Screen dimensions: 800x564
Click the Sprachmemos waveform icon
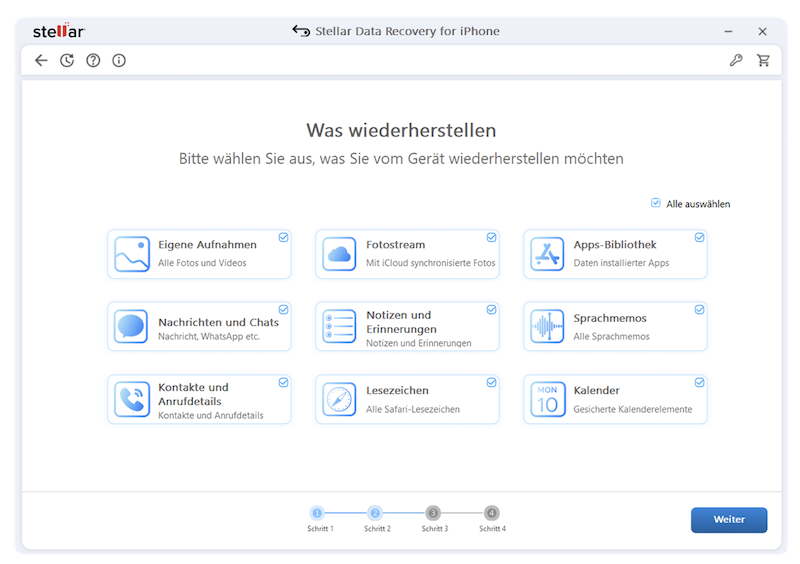click(547, 326)
